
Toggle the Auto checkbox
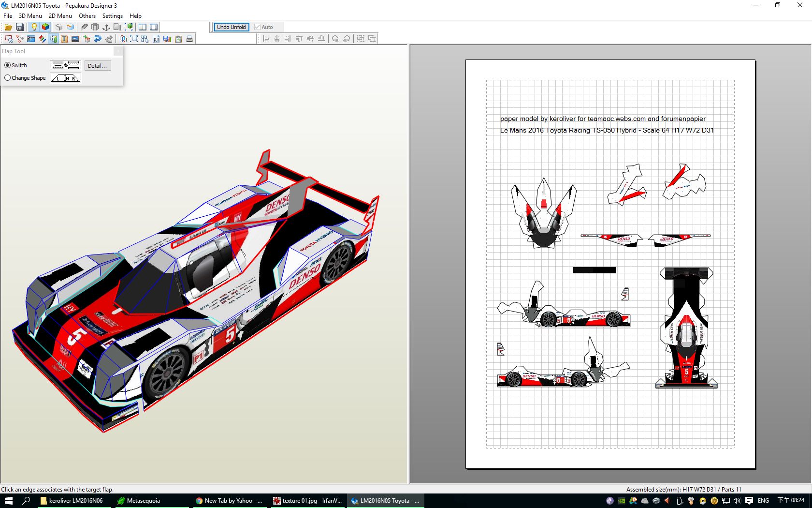[258, 27]
